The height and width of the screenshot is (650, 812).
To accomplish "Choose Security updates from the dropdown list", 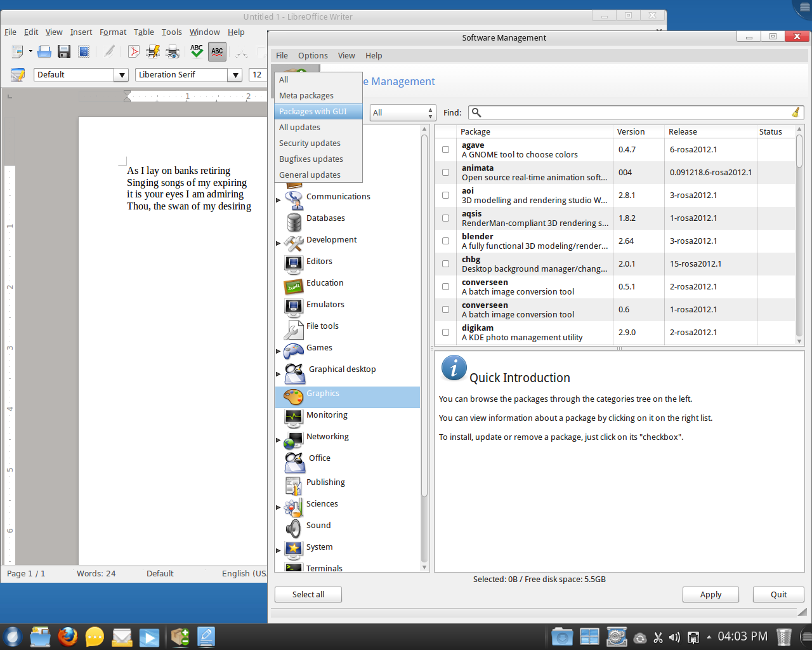I will tap(318, 143).
